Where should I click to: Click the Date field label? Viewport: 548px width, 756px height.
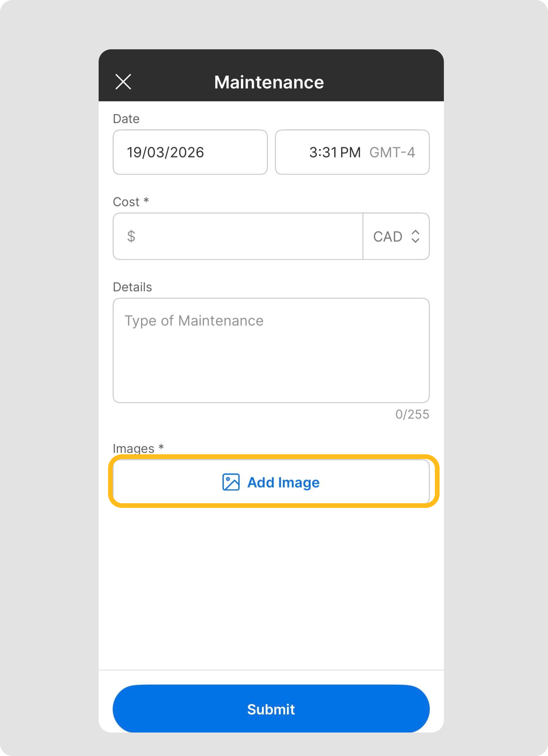click(x=126, y=119)
